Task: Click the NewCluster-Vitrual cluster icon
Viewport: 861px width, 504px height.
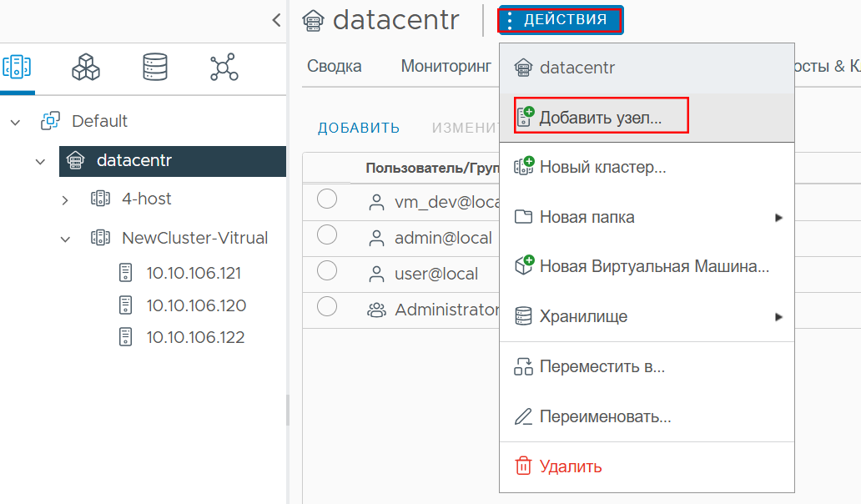Action: point(100,238)
